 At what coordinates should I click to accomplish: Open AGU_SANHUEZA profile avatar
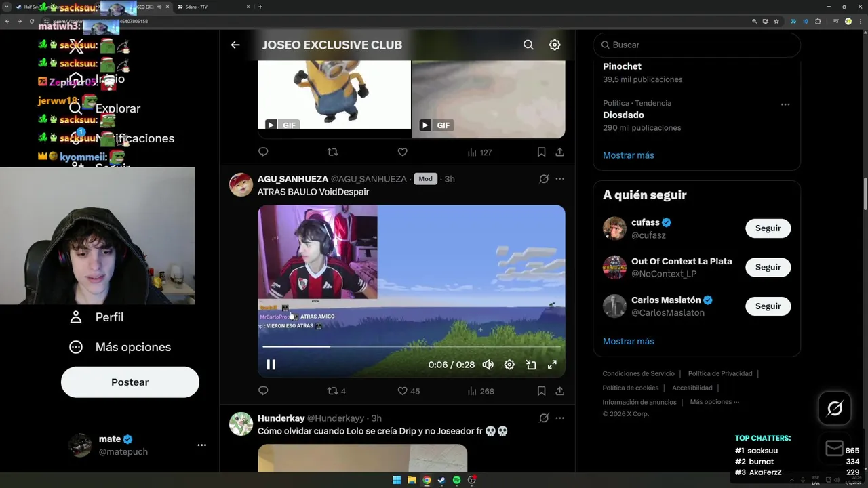coord(241,184)
